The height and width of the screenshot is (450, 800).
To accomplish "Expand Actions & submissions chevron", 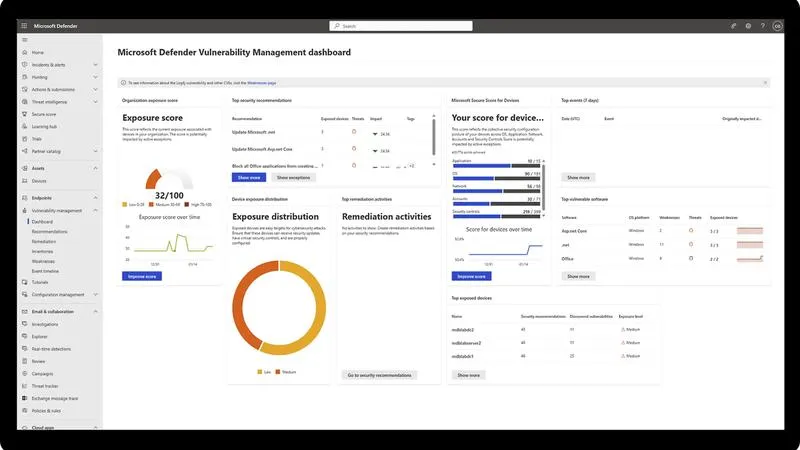I will (x=95, y=89).
